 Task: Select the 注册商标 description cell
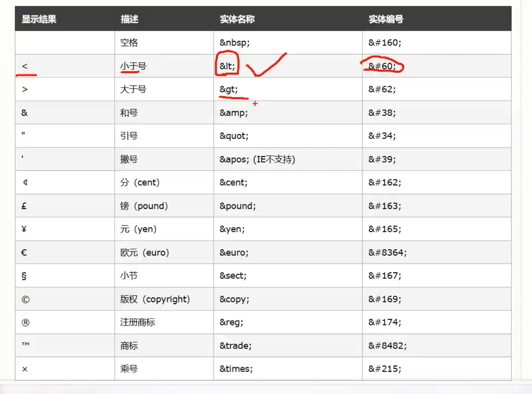tap(138, 322)
